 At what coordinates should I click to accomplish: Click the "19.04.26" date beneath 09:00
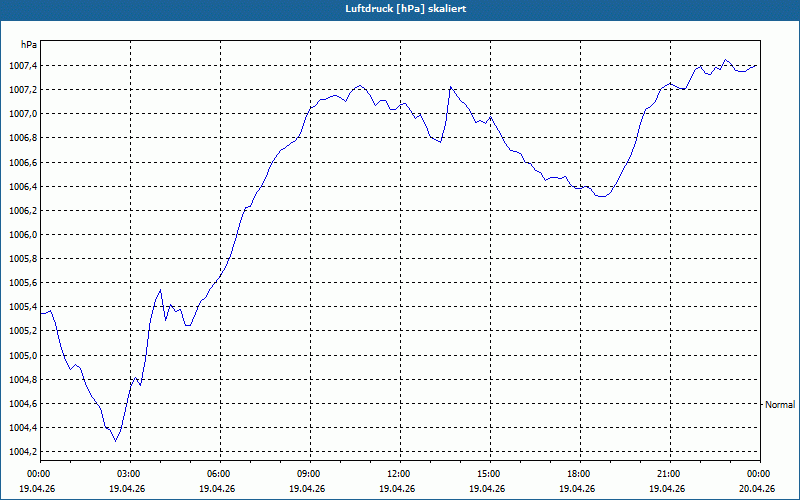click(307, 489)
